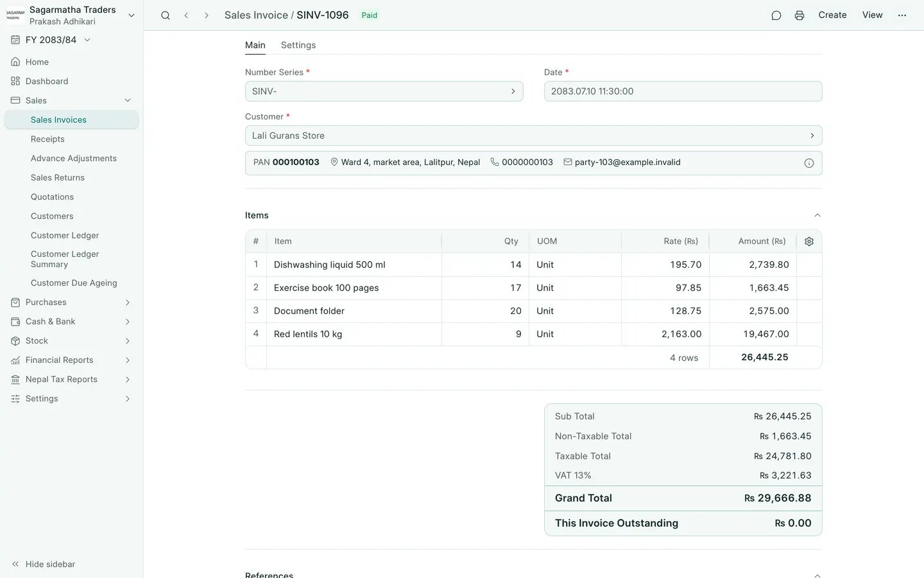Open Customer Ledger in sidebar
Viewport: 924px width, 578px height.
(x=65, y=236)
